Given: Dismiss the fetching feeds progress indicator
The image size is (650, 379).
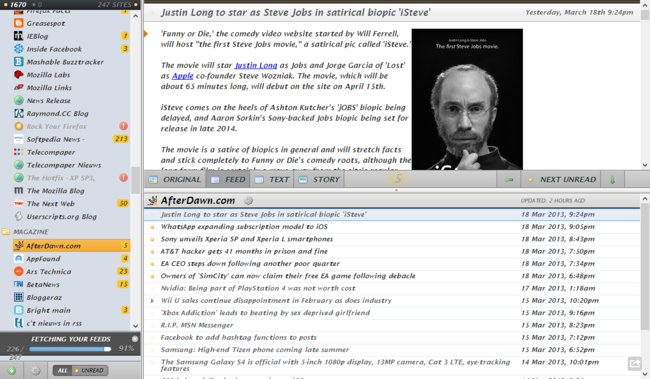Looking at the screenshot, I should [135, 339].
